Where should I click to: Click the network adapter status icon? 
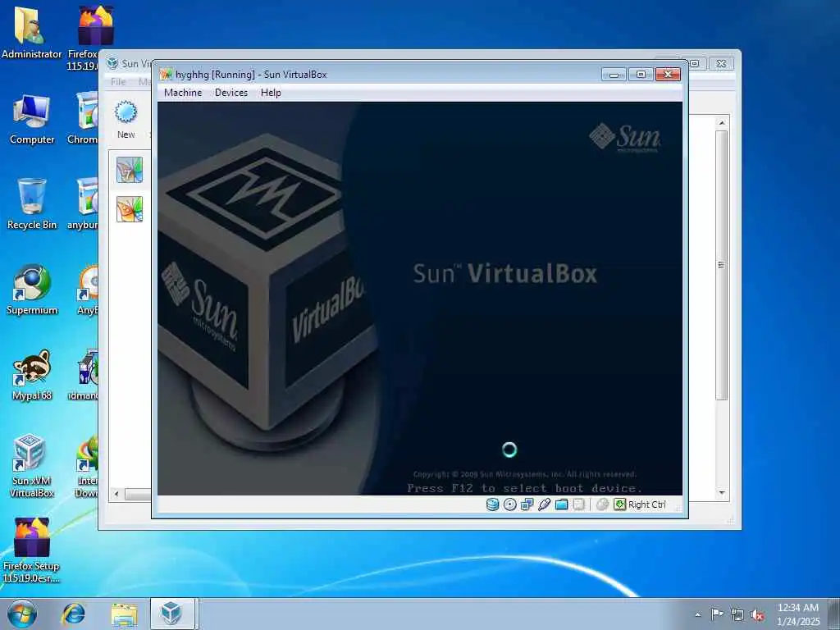click(527, 504)
